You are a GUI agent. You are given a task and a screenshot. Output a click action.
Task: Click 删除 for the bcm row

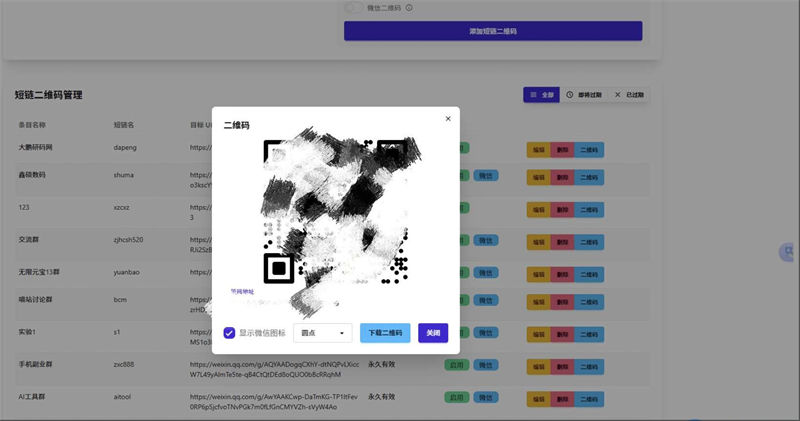click(x=562, y=302)
